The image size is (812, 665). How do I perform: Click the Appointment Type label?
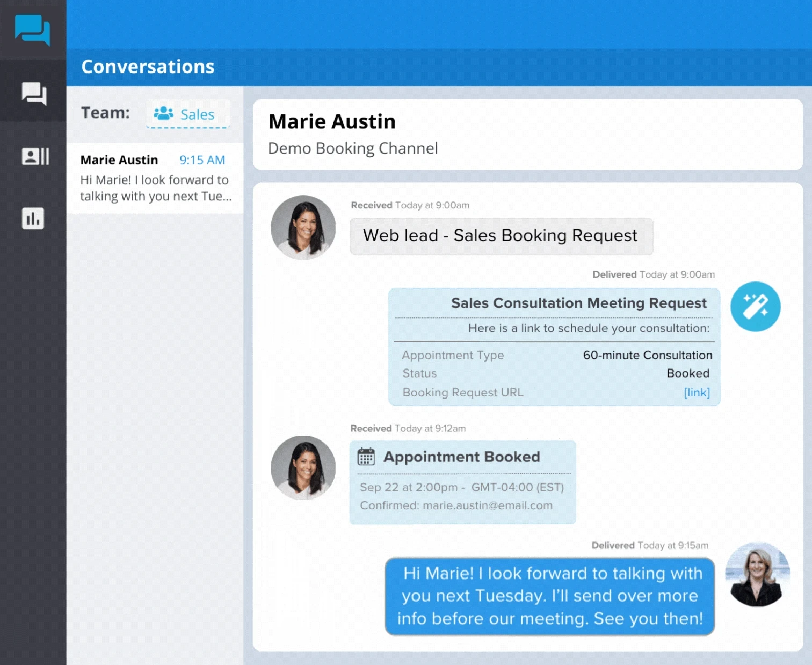pos(453,356)
